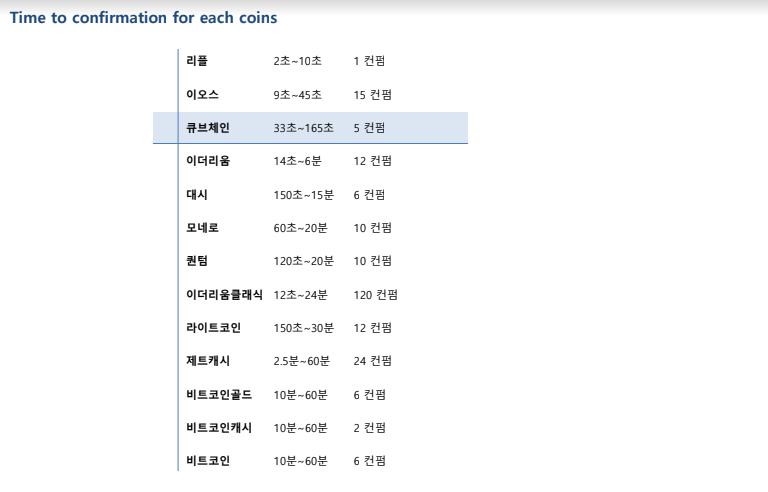The width and height of the screenshot is (768, 492).
Task: Click the 120 컨펌 confirmation count
Action: 376,295
